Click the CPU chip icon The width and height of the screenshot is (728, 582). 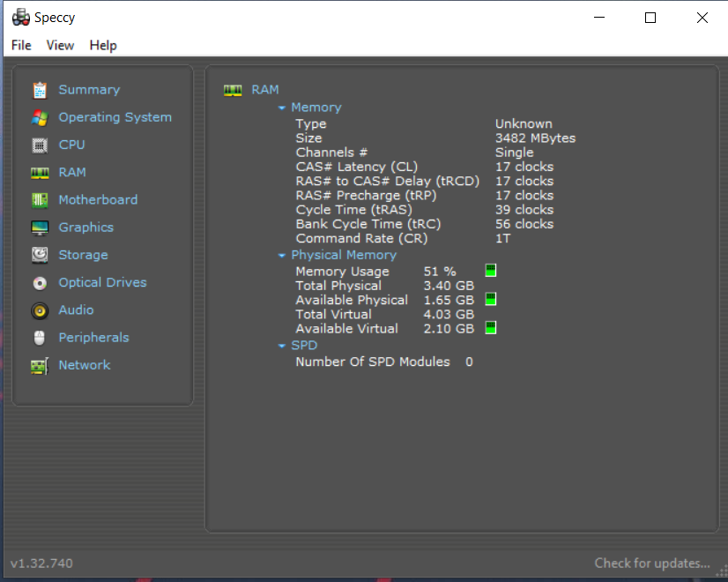(40, 145)
